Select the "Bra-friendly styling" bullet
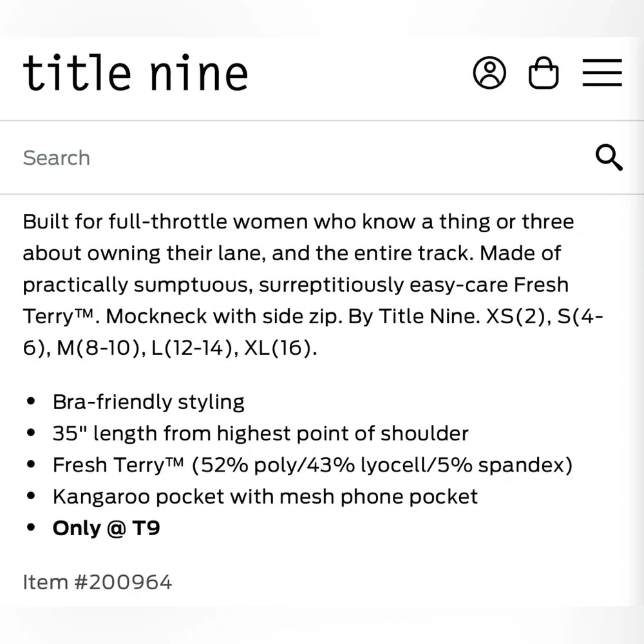This screenshot has height=644, width=644. tap(149, 402)
